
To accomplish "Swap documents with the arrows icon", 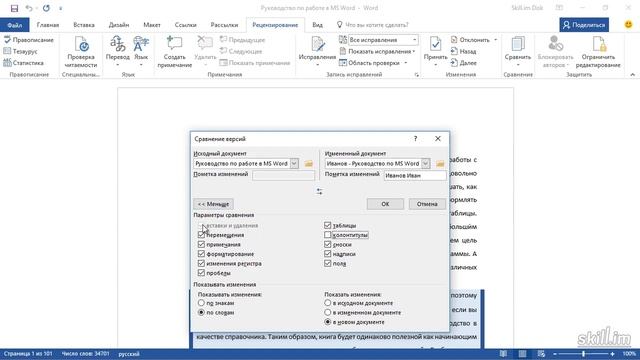I will tap(319, 191).
